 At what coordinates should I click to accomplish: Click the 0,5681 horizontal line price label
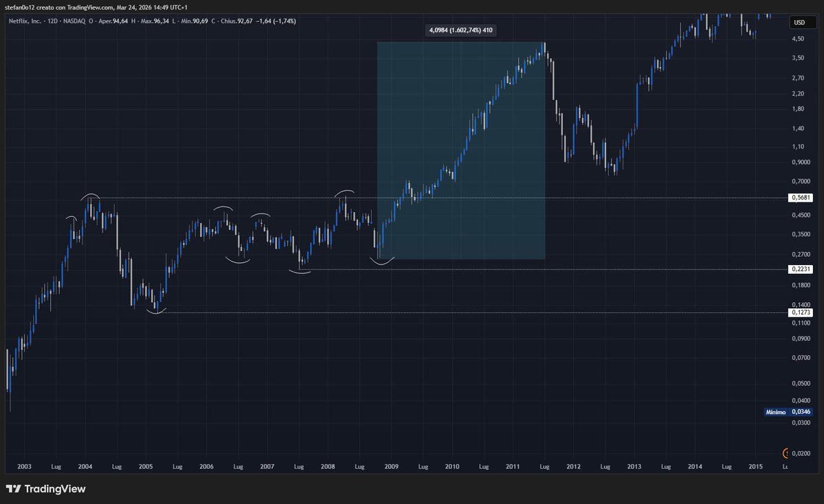coord(801,197)
